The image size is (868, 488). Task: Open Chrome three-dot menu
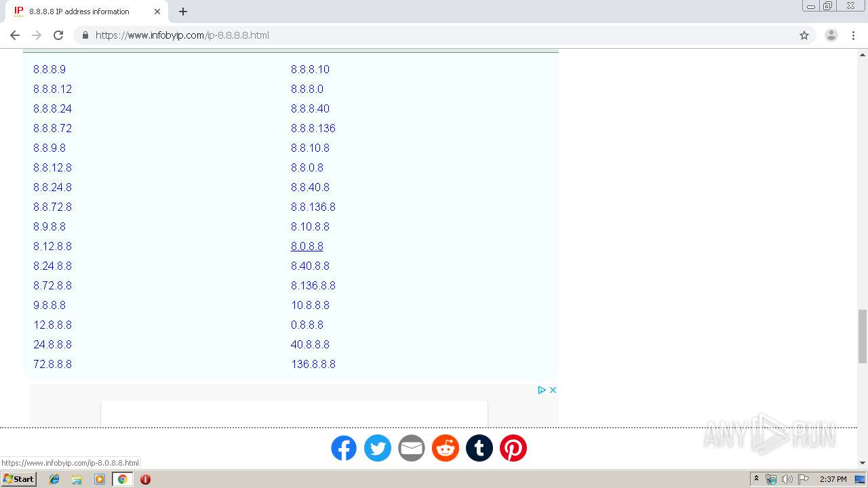click(x=853, y=35)
